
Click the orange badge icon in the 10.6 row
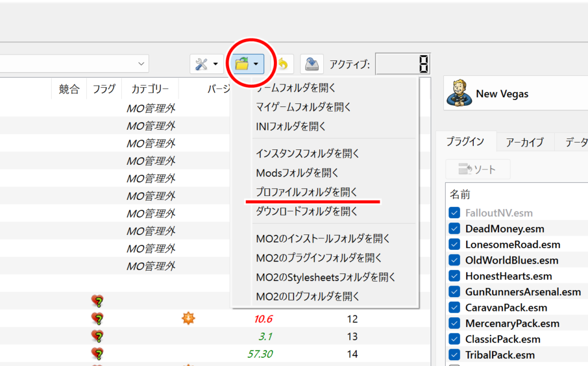pyautogui.click(x=188, y=318)
